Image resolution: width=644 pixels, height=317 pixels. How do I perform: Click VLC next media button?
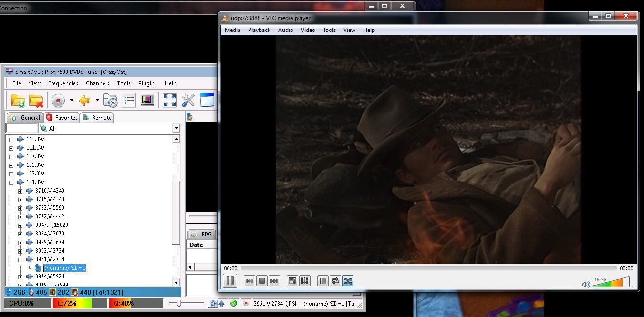click(x=274, y=281)
